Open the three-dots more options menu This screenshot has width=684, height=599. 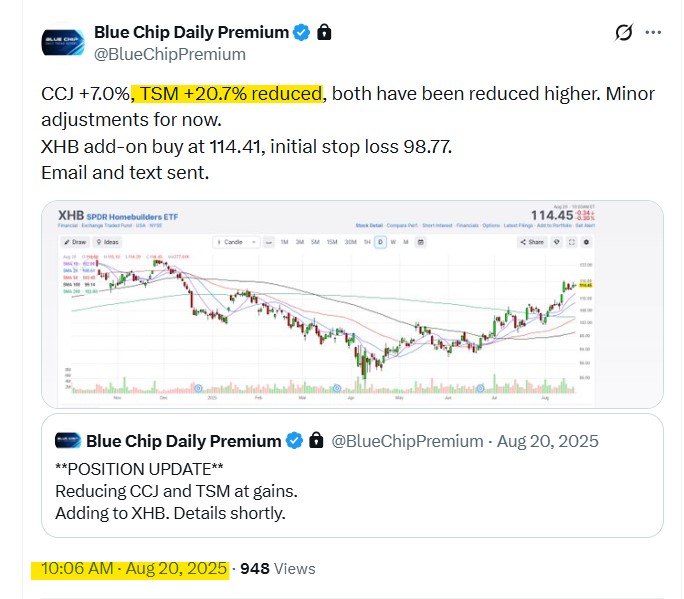[653, 33]
